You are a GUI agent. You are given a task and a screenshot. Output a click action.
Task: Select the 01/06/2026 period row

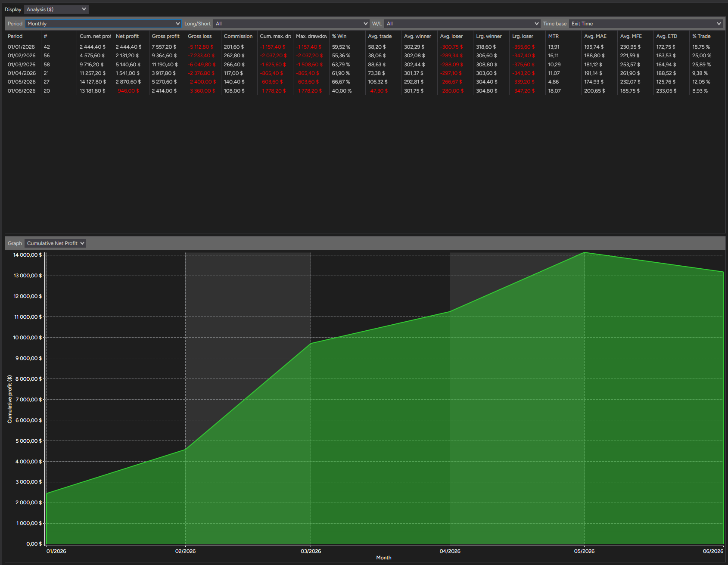(x=365, y=91)
